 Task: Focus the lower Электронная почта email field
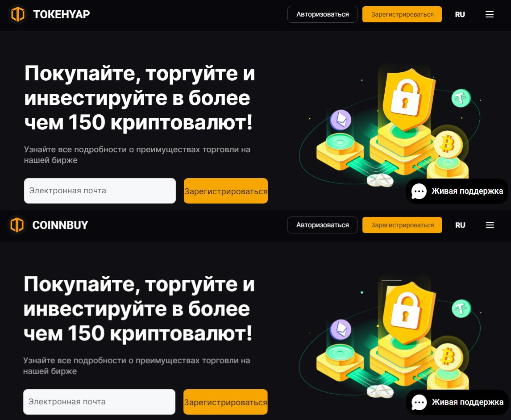(99, 402)
